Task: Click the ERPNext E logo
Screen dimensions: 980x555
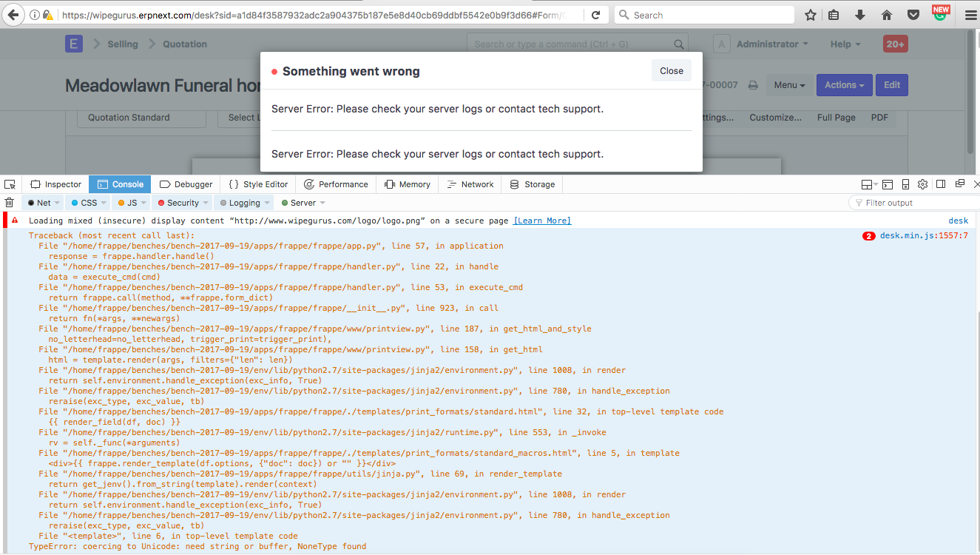Action: coord(73,44)
